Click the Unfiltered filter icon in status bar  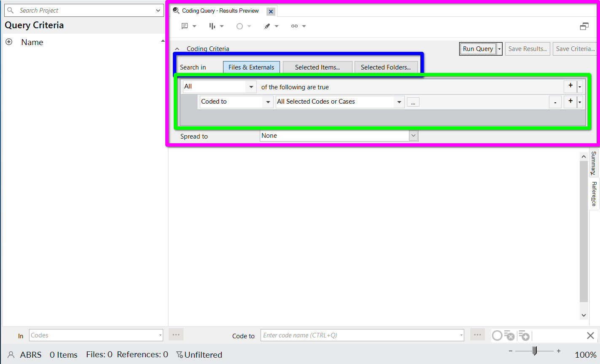180,355
